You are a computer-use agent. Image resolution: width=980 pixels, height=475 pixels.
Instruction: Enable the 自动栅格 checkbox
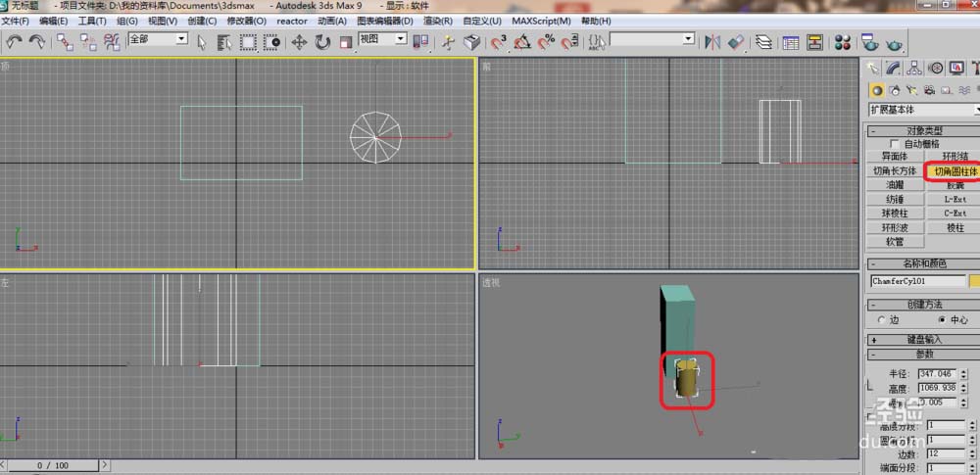pos(896,144)
